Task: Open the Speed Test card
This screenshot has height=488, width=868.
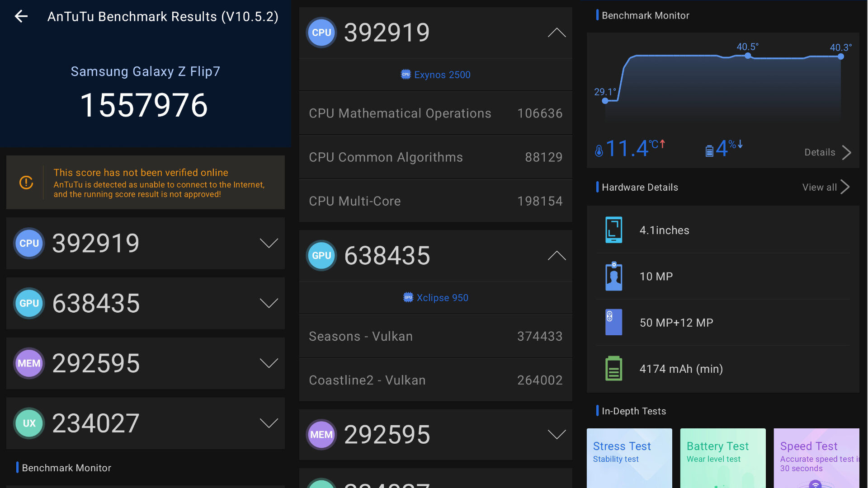Action: click(x=816, y=458)
